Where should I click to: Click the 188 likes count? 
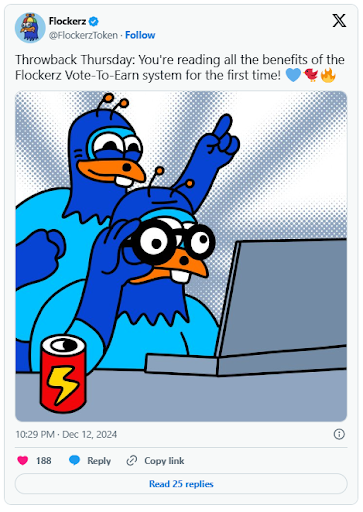click(x=44, y=461)
